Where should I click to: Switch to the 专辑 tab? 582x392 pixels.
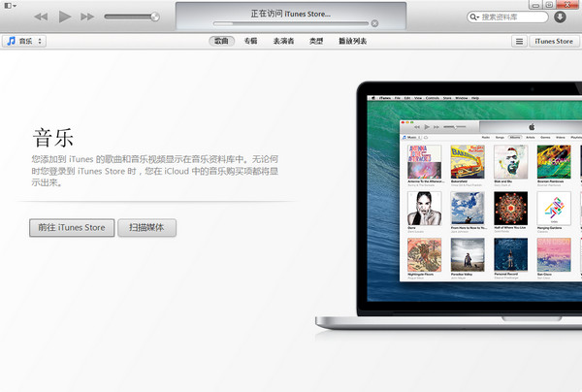pyautogui.click(x=250, y=41)
